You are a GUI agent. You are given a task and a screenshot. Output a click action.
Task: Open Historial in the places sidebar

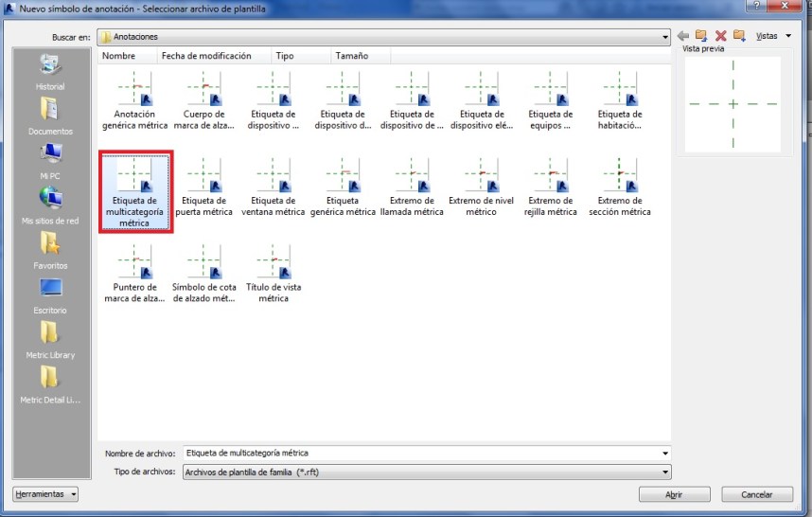click(x=49, y=72)
